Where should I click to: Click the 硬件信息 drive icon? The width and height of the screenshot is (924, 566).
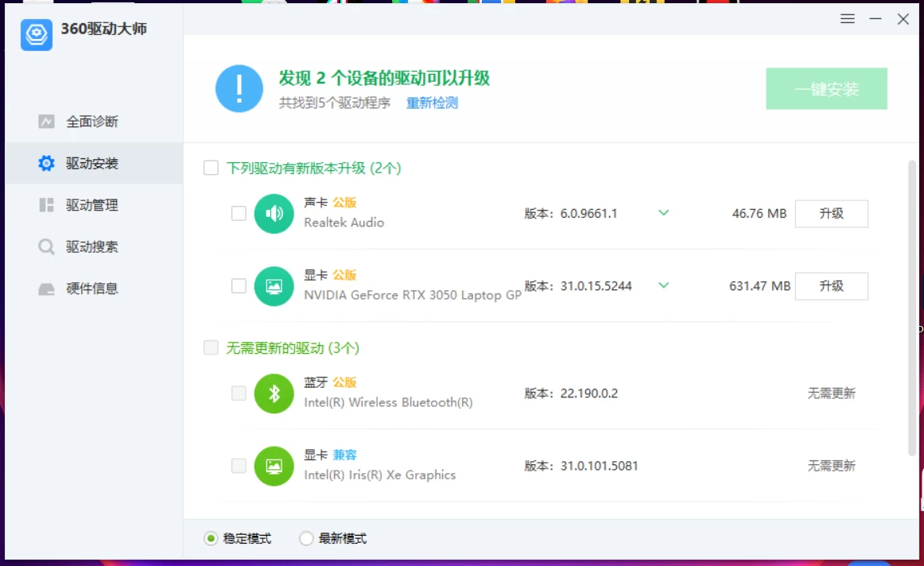[47, 289]
